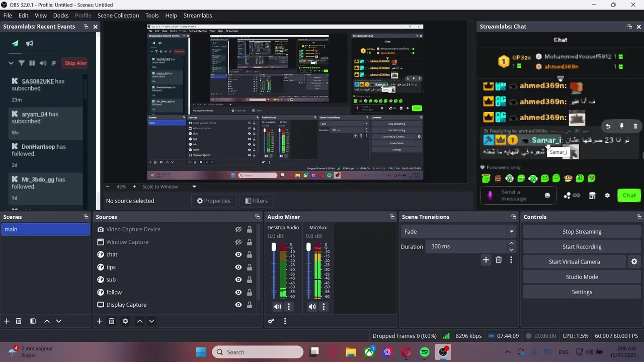Open channel store icon in chat
Screen dimensions: 644x362
pyautogui.click(x=592, y=196)
